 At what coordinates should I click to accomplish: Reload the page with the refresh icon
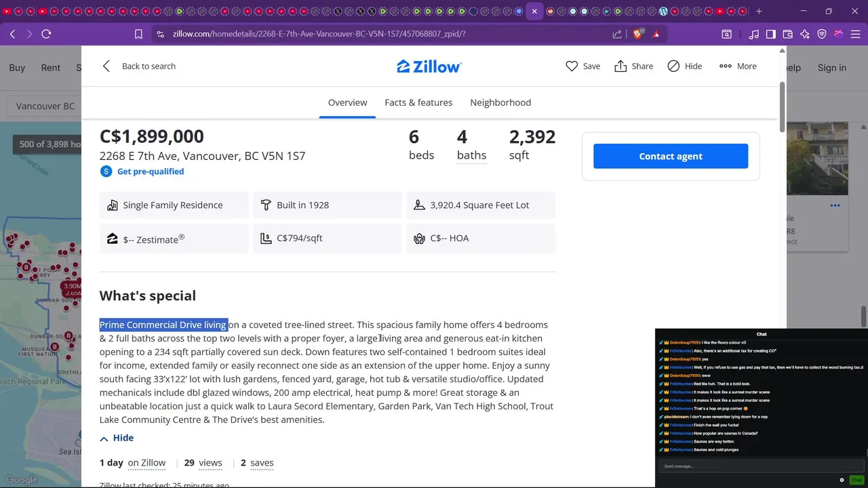(46, 34)
